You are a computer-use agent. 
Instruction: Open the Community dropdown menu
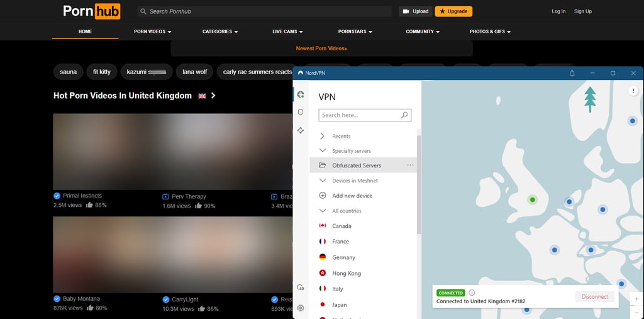[423, 31]
